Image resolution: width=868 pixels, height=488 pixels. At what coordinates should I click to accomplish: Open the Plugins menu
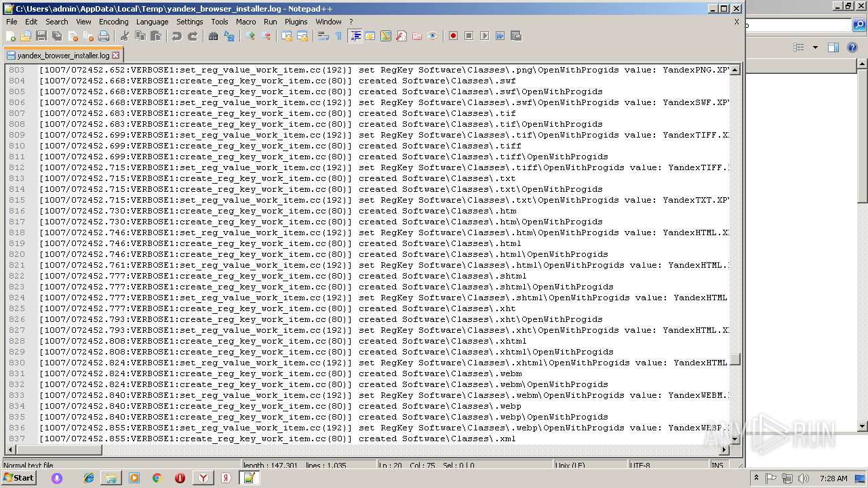[x=296, y=22]
